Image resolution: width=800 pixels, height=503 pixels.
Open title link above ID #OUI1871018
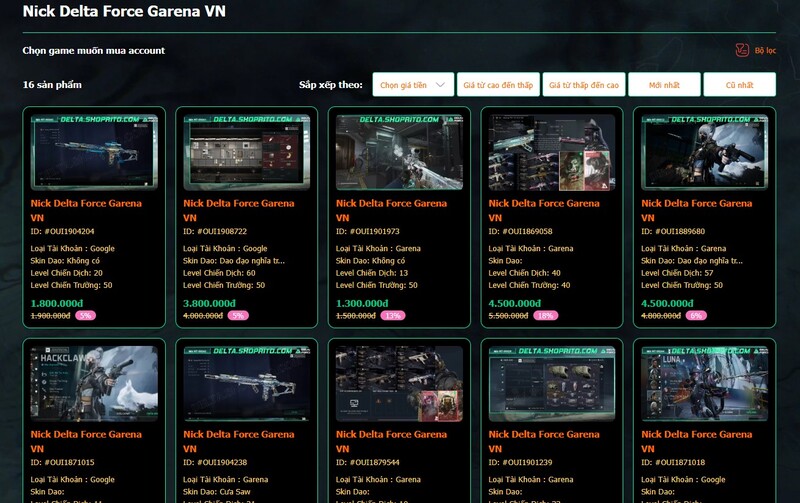696,441
